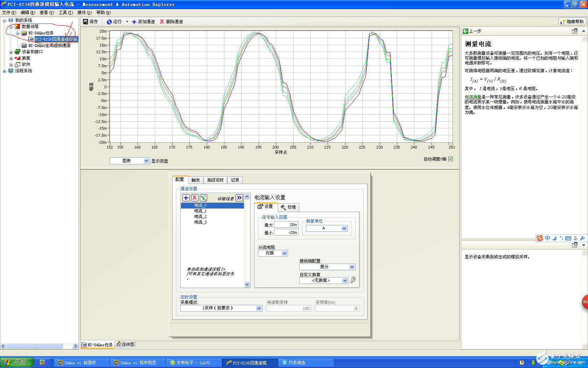
Task: Click the Sogou input method S icon
Action: [540, 238]
